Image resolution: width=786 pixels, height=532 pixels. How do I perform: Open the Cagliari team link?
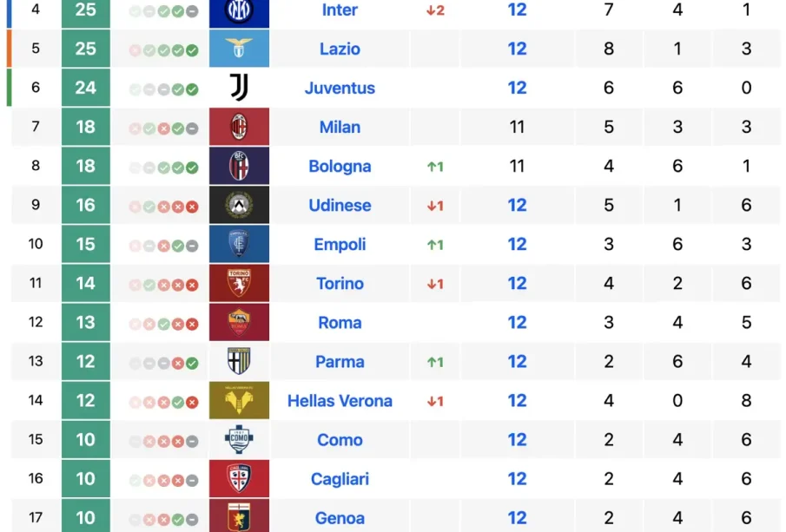pos(340,479)
